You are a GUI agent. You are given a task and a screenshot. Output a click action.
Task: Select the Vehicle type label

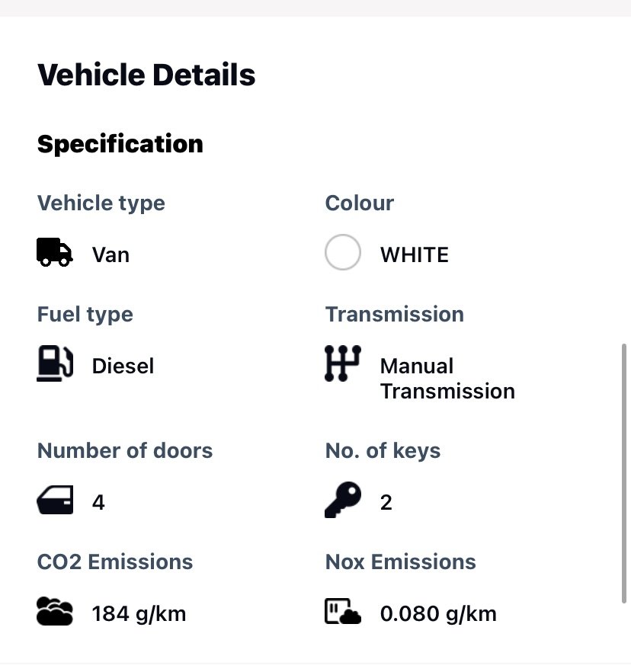pos(101,203)
